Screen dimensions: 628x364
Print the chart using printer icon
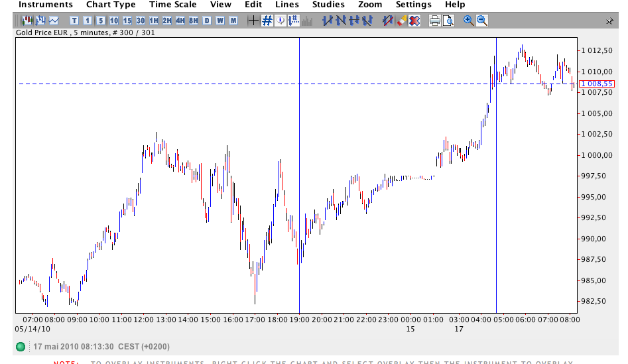coord(434,21)
